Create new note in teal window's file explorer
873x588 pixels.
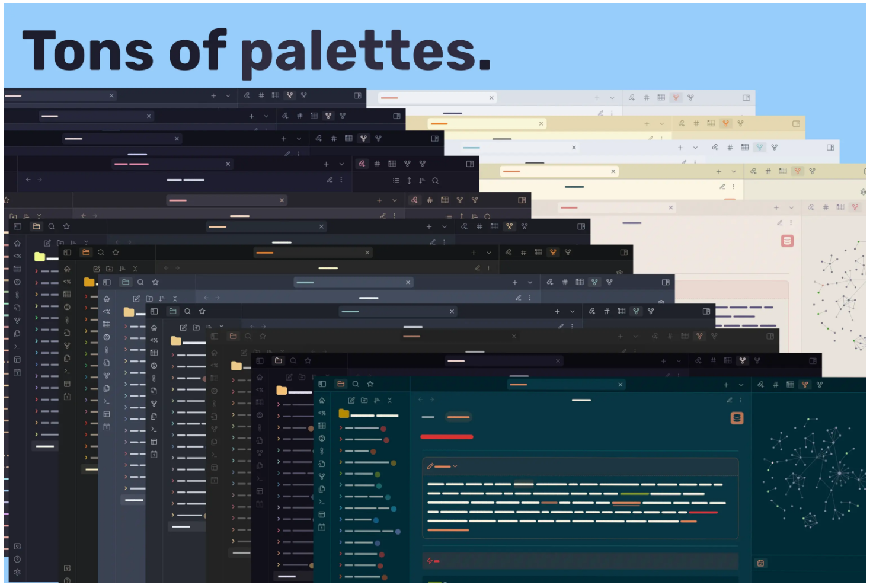click(x=351, y=401)
